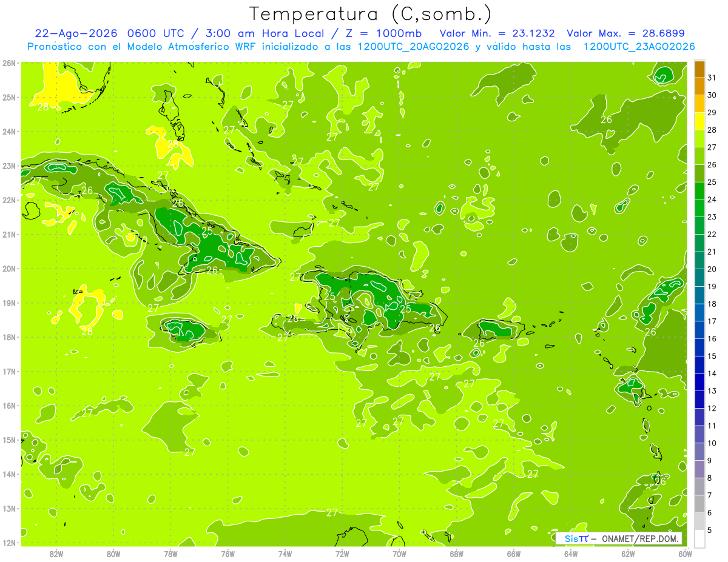Click the color bar label '10'
The width and height of the screenshot is (728, 562).
pyautogui.click(x=712, y=443)
